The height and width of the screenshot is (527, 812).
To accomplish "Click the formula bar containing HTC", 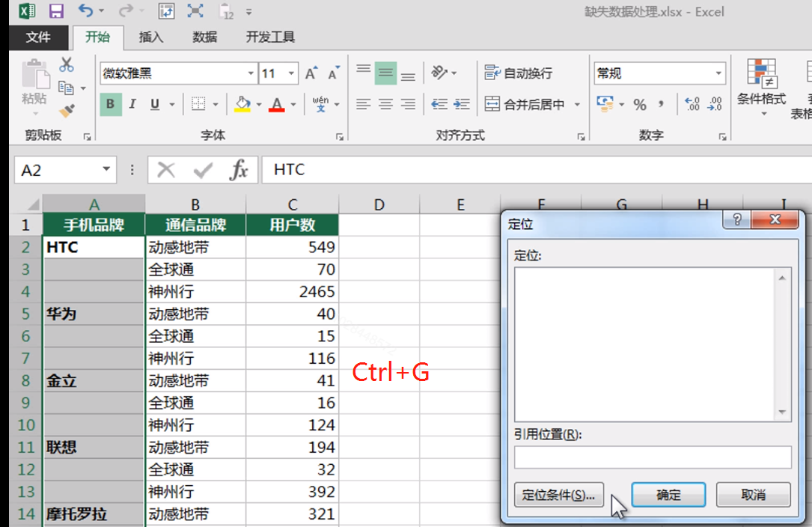I will click(x=537, y=169).
